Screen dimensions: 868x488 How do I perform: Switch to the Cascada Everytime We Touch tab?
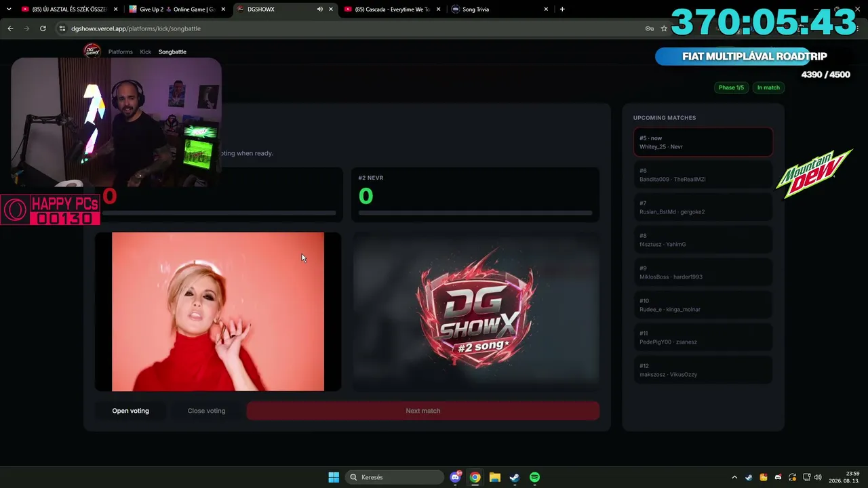(x=392, y=9)
